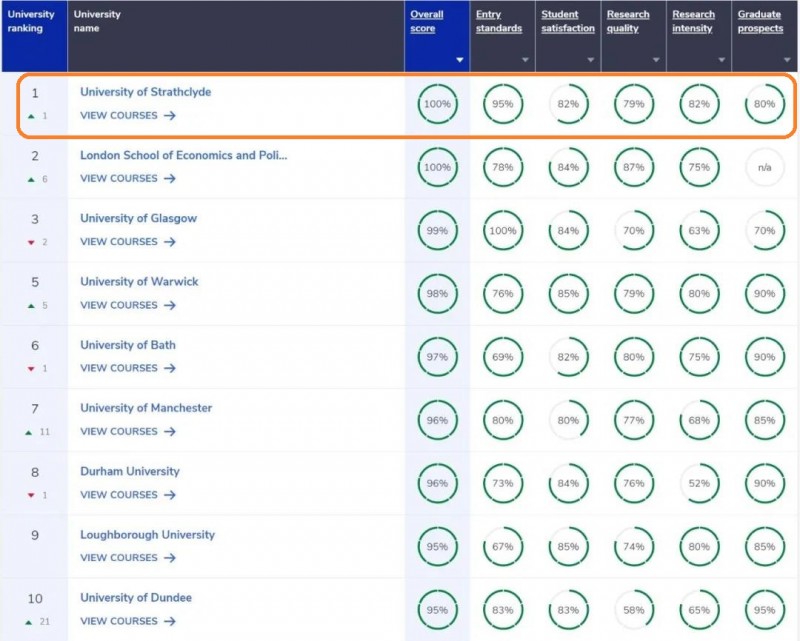Sort by Graduate prospects header link

tap(760, 21)
